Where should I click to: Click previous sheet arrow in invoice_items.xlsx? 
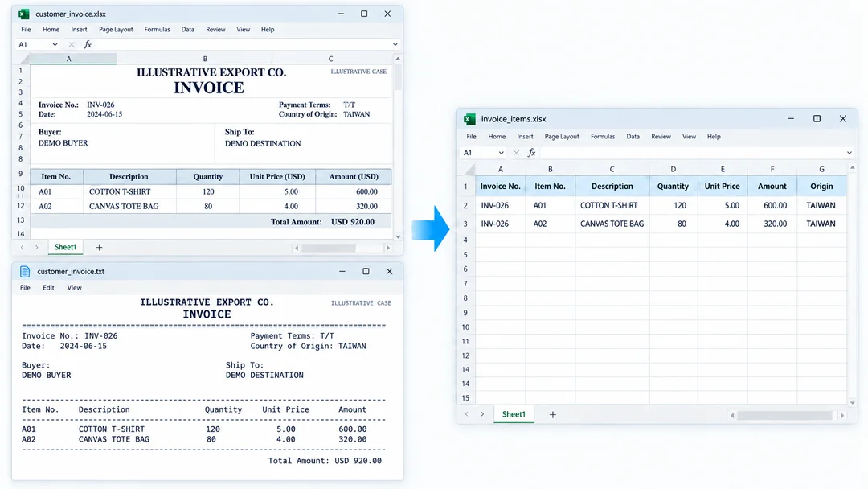pyautogui.click(x=467, y=414)
